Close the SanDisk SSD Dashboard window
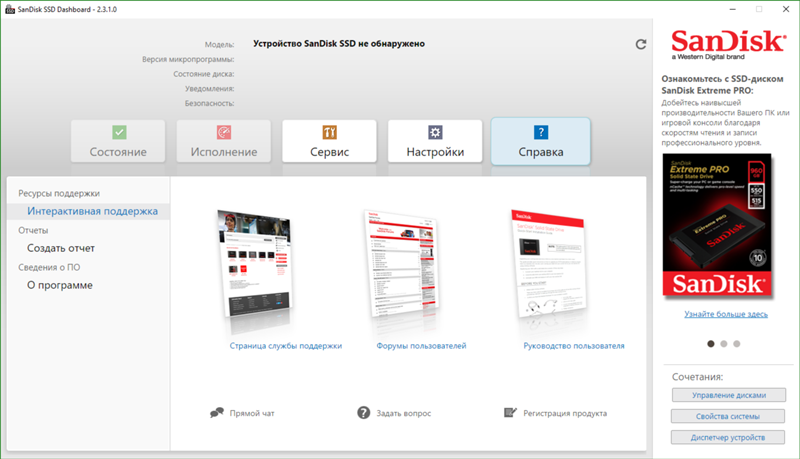 [786, 9]
